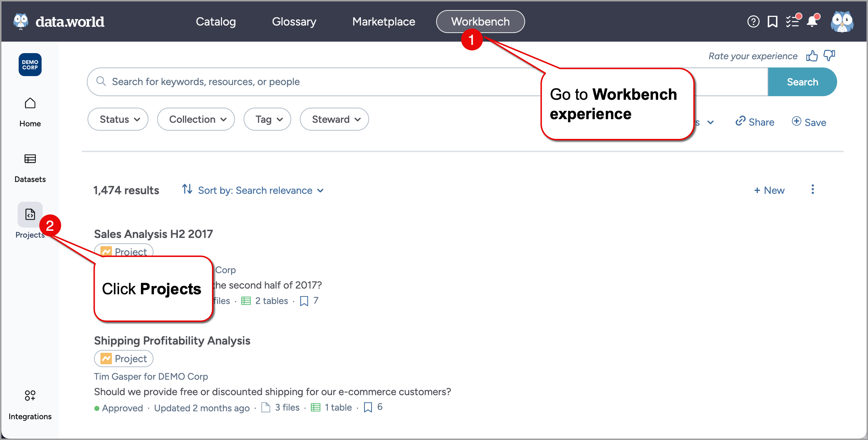Change Sort by Search relevance option

point(260,190)
